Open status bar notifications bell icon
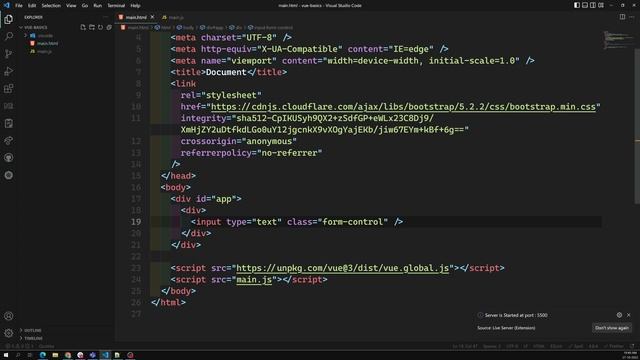 tap(632, 346)
